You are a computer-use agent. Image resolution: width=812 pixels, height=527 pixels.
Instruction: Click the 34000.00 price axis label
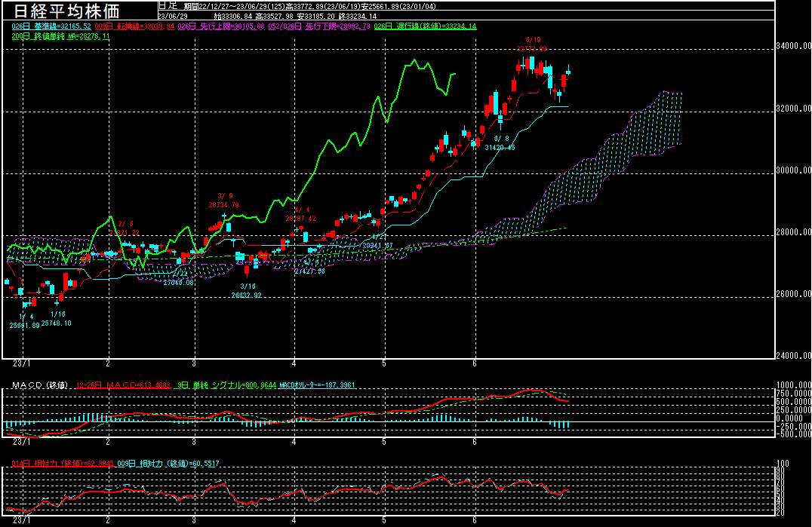click(x=793, y=46)
